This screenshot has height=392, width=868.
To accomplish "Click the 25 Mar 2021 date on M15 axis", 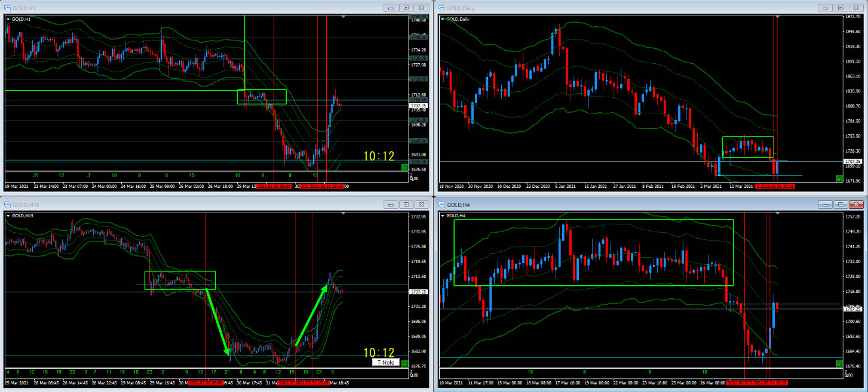I will coord(17,382).
